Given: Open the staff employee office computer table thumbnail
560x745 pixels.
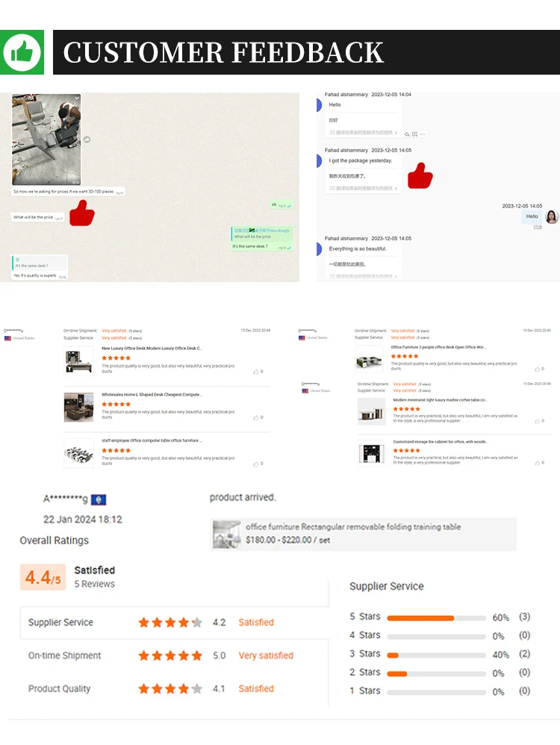Looking at the screenshot, I should pyautogui.click(x=79, y=453).
